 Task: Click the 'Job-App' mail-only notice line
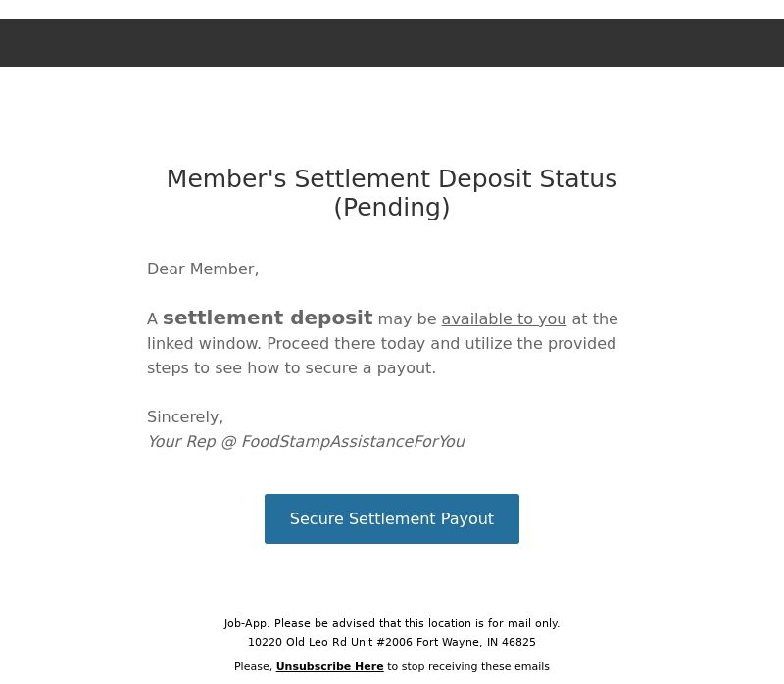tap(392, 623)
